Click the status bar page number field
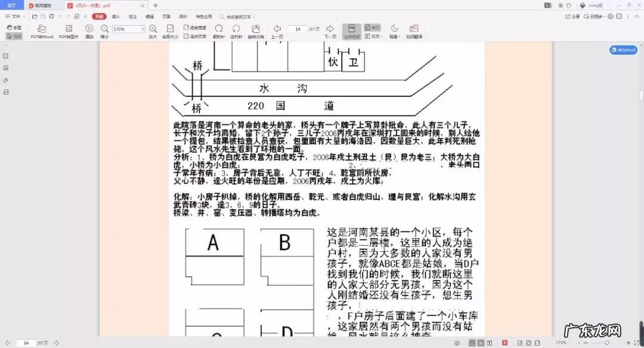Viewport: 644px width, 348px height. coord(26,343)
